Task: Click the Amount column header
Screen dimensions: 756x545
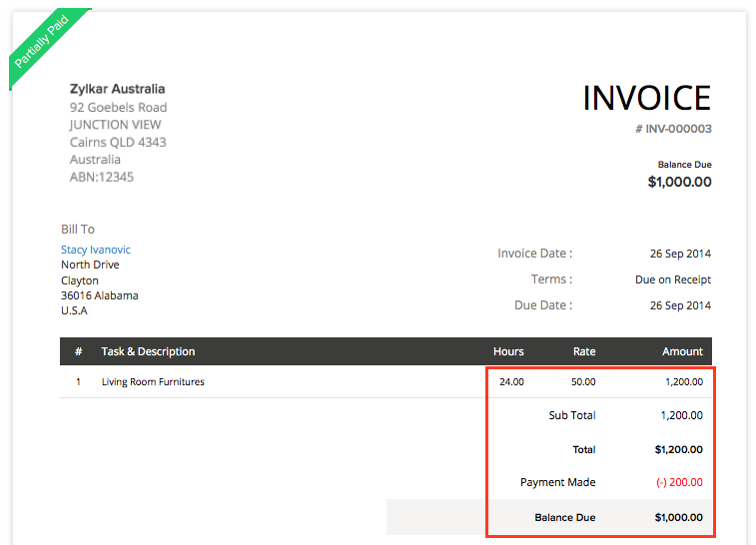Action: [x=682, y=351]
